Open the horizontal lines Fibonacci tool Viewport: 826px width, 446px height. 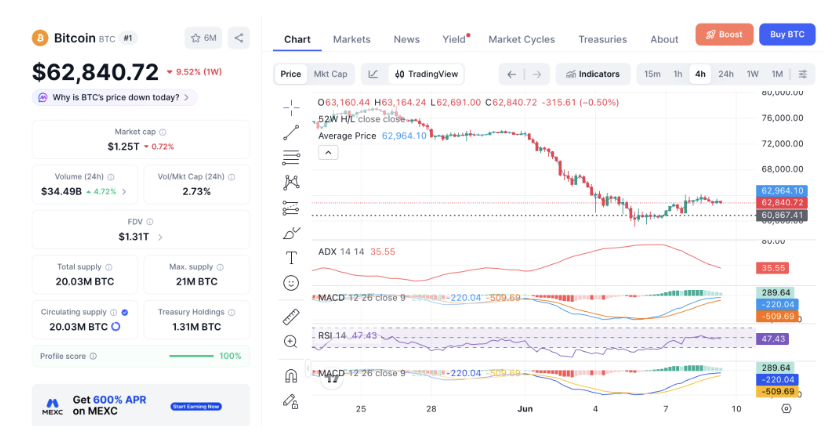pyautogui.click(x=291, y=157)
